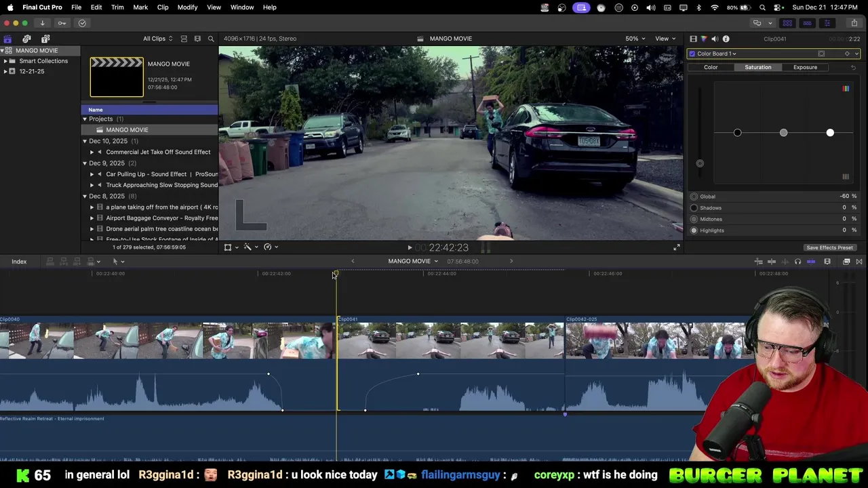
Task: Open the 50% zoom dropdown
Action: 635,39
